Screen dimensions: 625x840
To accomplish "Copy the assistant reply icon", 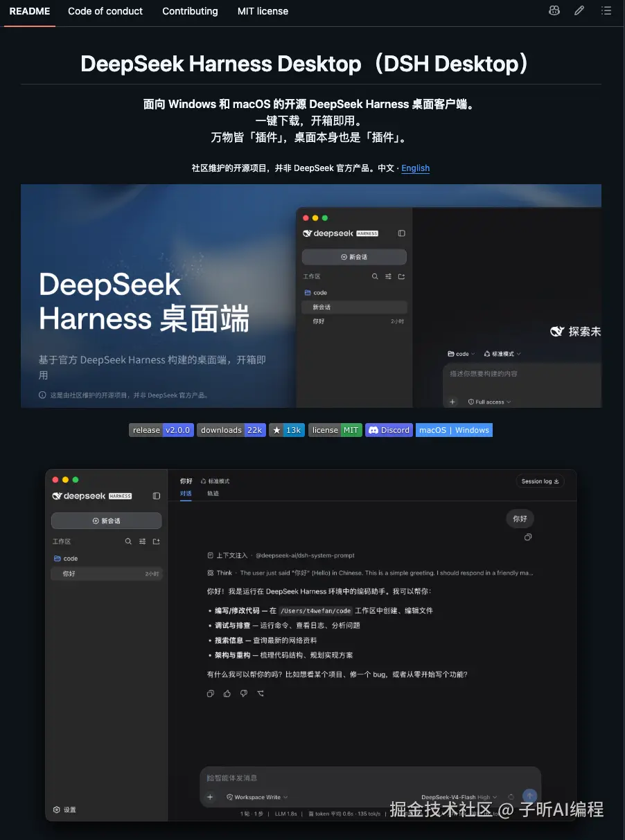I will coord(211,693).
